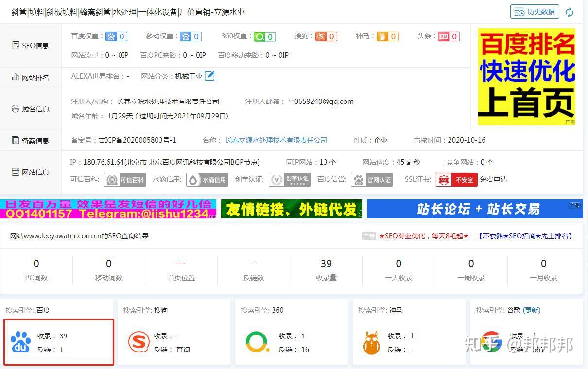Click the 神马 horse logo

click(x=371, y=343)
